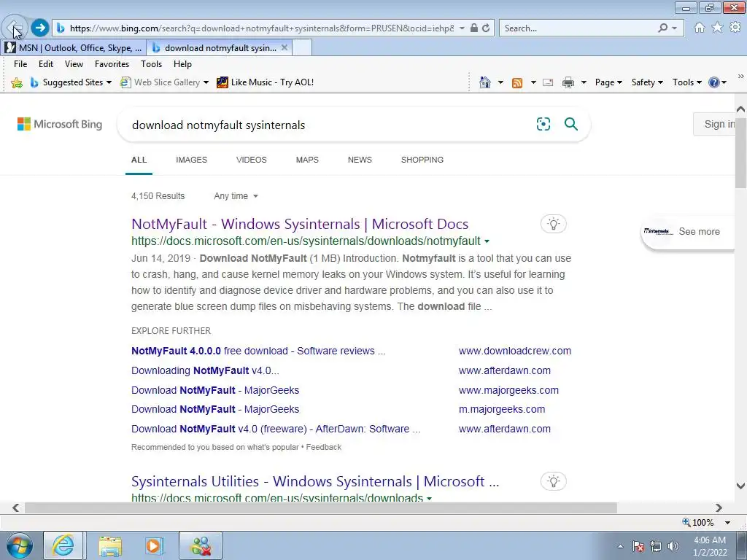Click the vertical scrollbar down arrow

click(x=741, y=486)
